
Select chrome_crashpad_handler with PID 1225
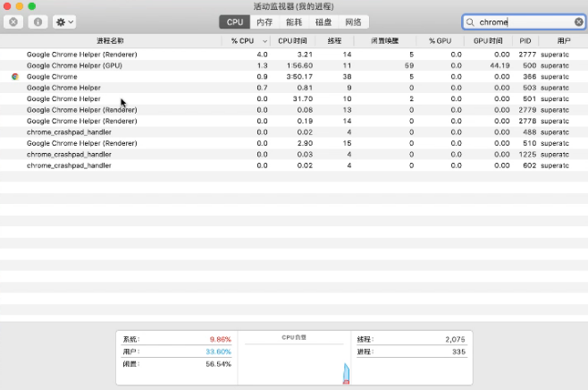pos(294,154)
